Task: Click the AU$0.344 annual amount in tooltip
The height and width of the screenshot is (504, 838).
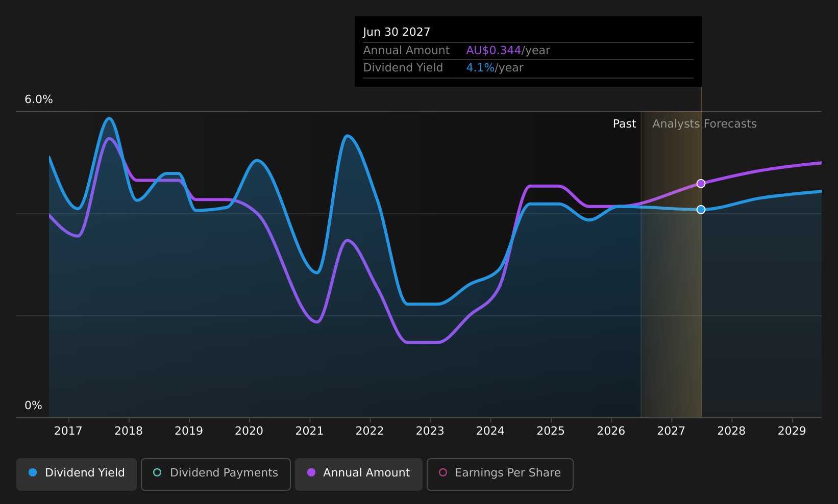Action: point(494,51)
